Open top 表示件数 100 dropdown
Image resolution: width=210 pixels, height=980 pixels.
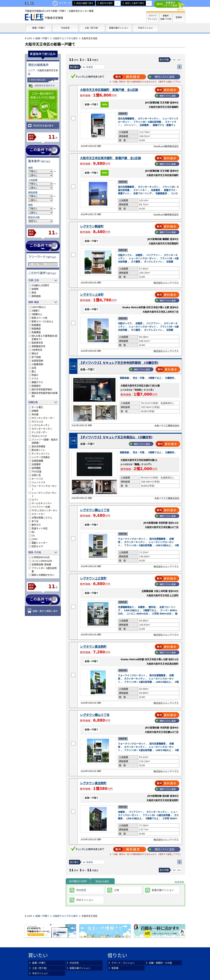176,60
